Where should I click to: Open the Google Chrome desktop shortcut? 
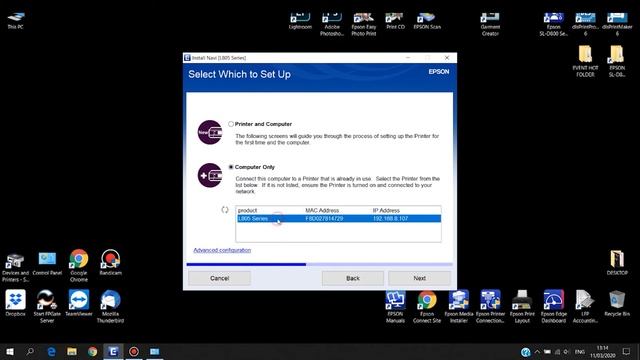(79, 266)
